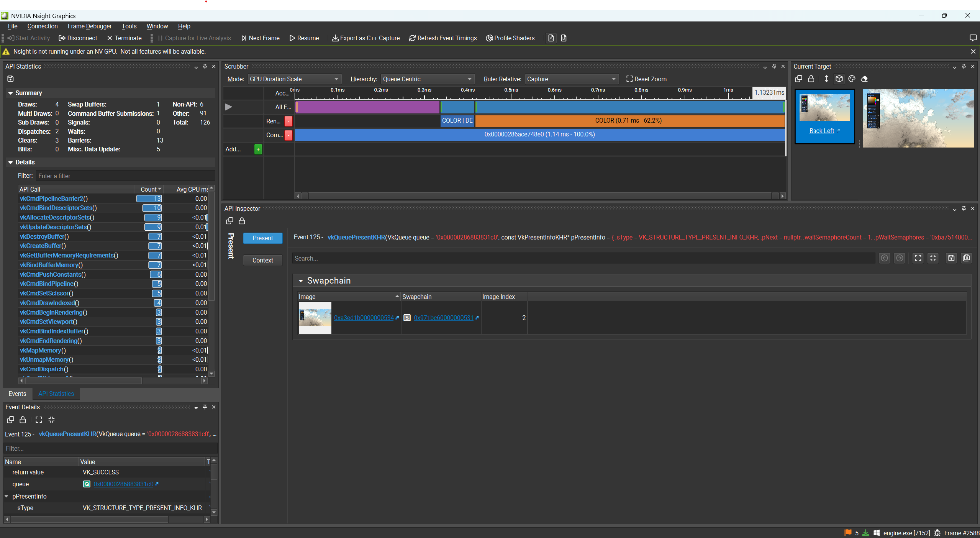This screenshot has height=538, width=980.
Task: Open the Mode GPU Duration Scale dropdown
Action: point(294,79)
